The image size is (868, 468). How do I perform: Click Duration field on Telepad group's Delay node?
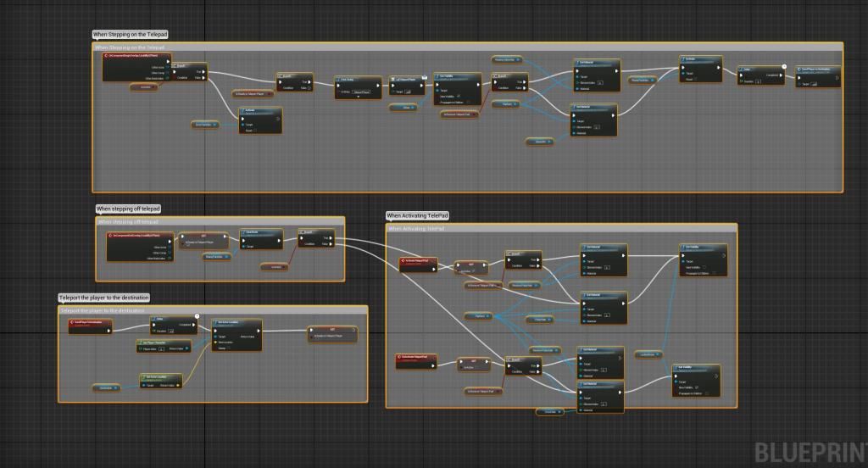[x=759, y=82]
